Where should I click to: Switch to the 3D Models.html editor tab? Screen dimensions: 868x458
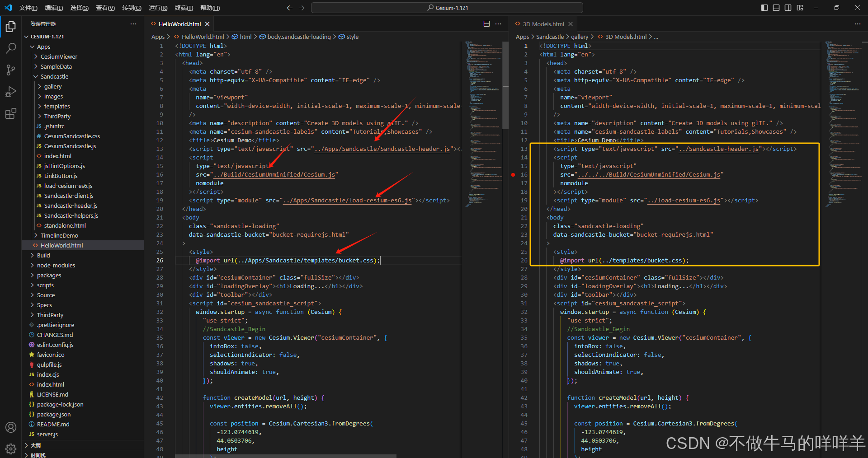pos(543,24)
